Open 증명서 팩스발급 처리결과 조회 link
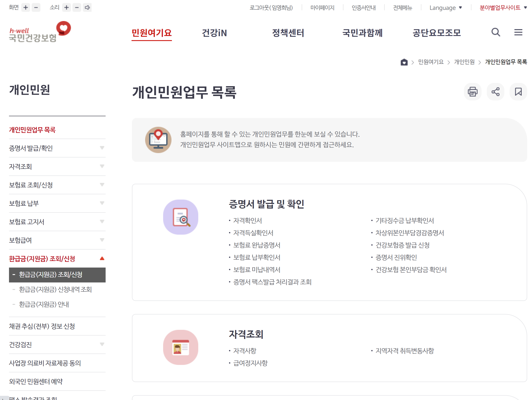Image resolution: width=532 pixels, height=400 pixels. point(272,282)
